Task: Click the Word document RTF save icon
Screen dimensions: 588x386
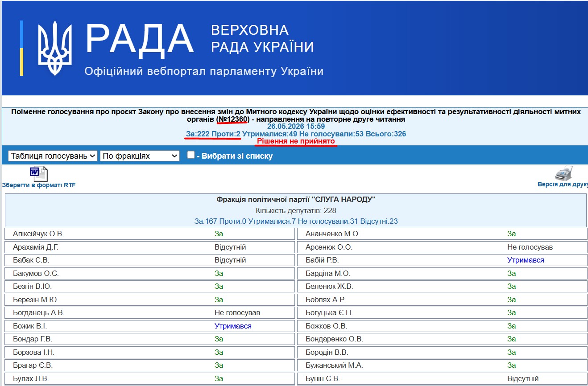Action: [x=38, y=174]
